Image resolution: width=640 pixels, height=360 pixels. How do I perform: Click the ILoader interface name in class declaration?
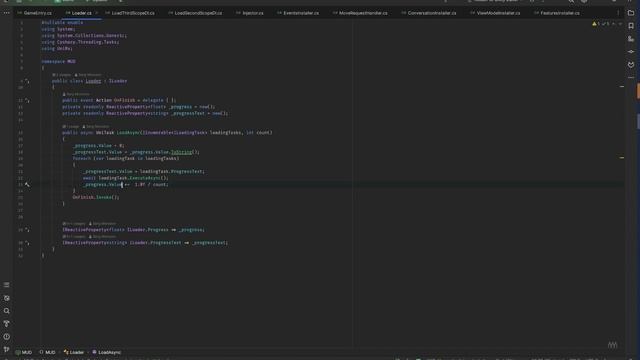(118, 81)
